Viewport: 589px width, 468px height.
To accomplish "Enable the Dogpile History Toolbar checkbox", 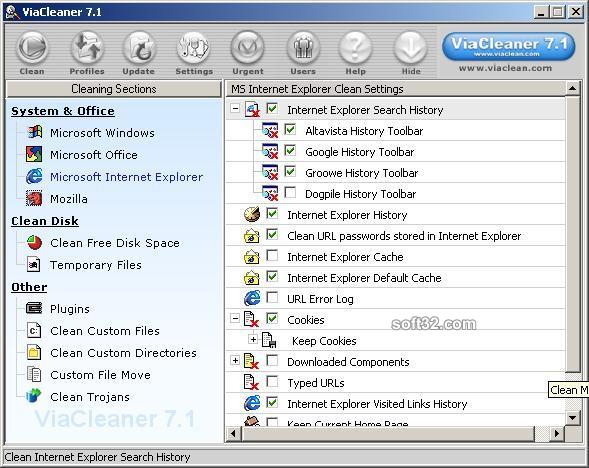I will point(290,193).
